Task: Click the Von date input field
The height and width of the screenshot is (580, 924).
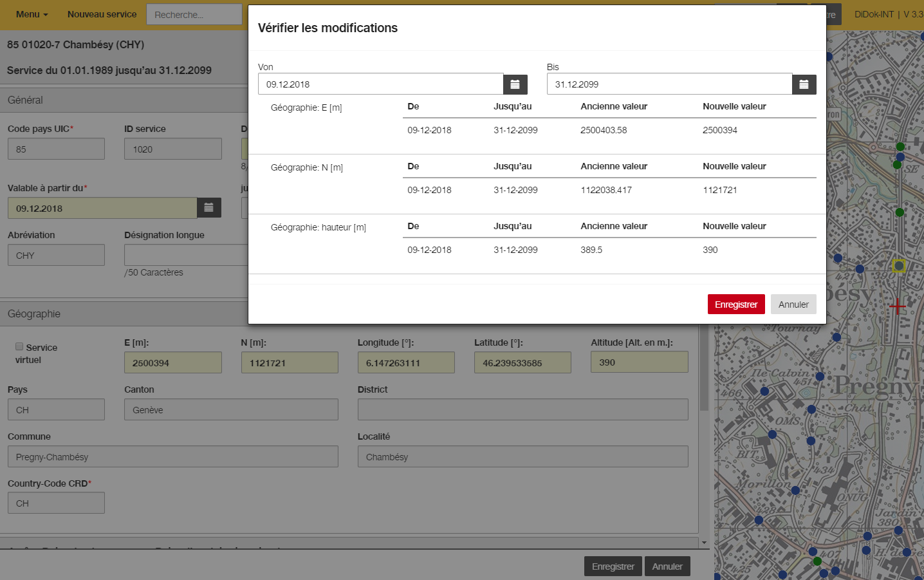Action: (380, 84)
